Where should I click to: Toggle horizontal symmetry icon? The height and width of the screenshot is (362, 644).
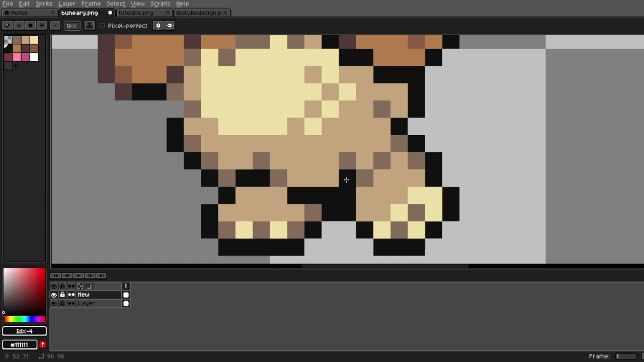click(x=158, y=26)
